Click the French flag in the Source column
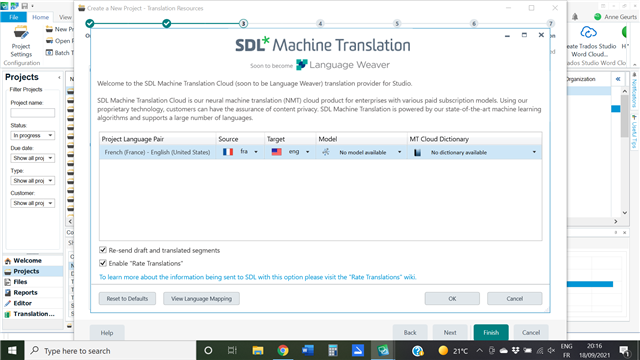The image size is (640, 360). tap(228, 152)
